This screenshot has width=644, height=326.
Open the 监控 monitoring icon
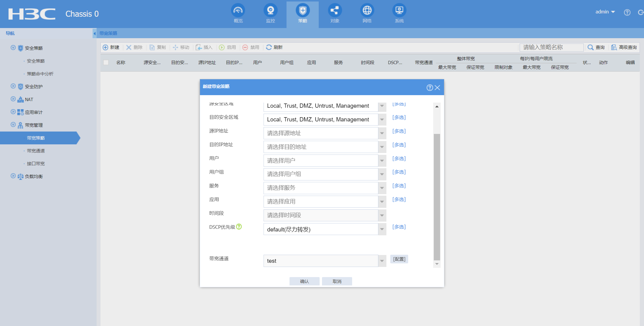pyautogui.click(x=270, y=11)
